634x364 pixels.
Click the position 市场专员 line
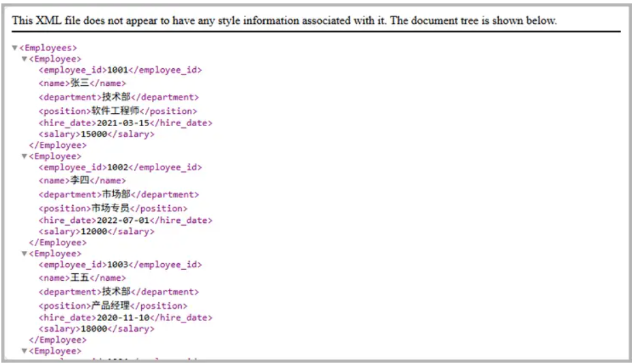pos(112,209)
